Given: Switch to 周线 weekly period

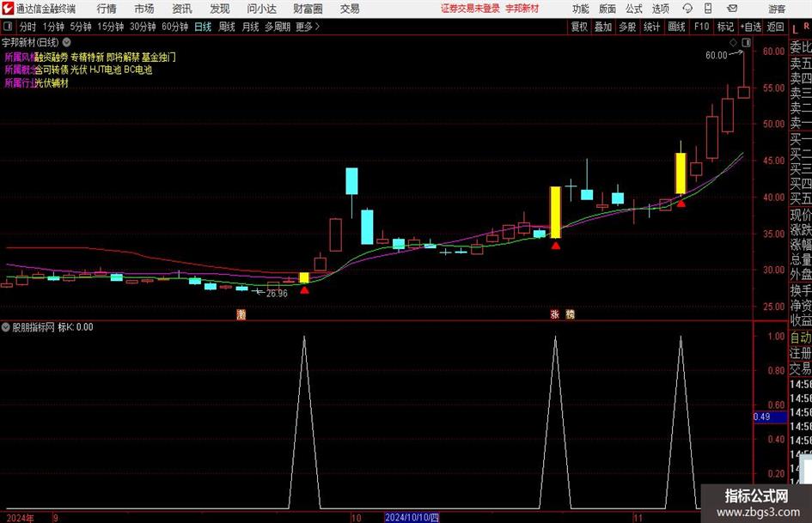Looking at the screenshot, I should point(227,27).
